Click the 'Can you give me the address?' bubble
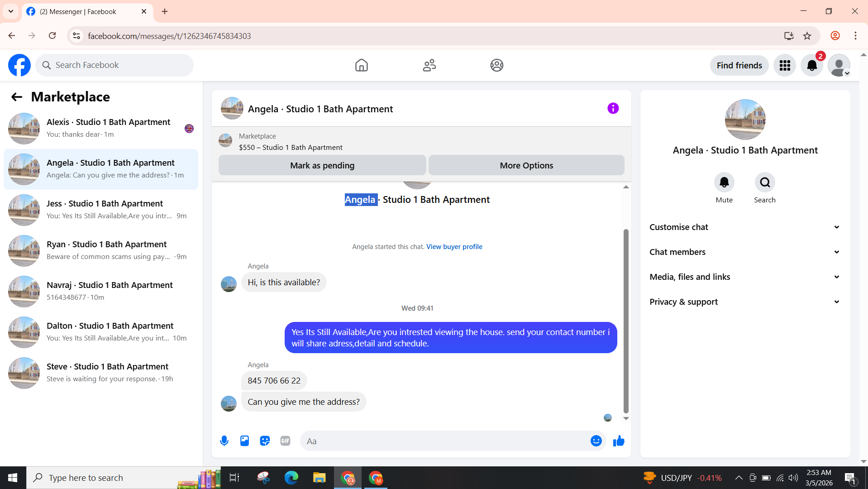This screenshot has width=868, height=489. 304,402
